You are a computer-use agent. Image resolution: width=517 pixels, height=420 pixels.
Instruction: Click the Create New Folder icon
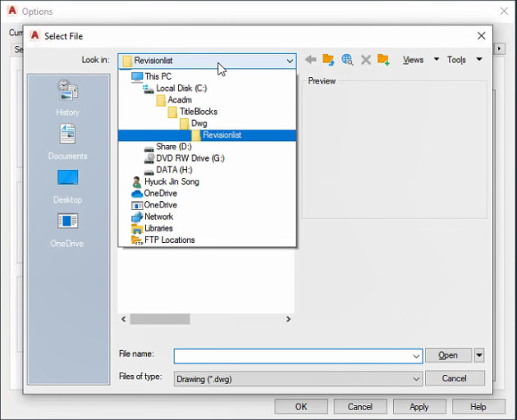(x=383, y=60)
